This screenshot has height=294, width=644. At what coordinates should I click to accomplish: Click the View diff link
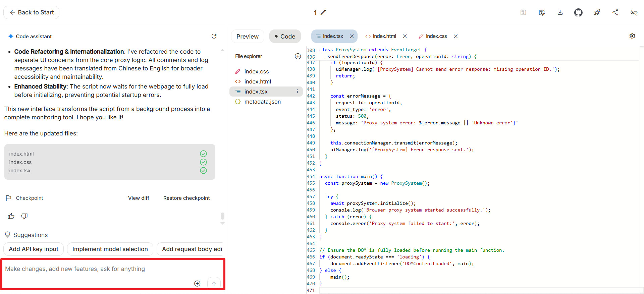[139, 198]
